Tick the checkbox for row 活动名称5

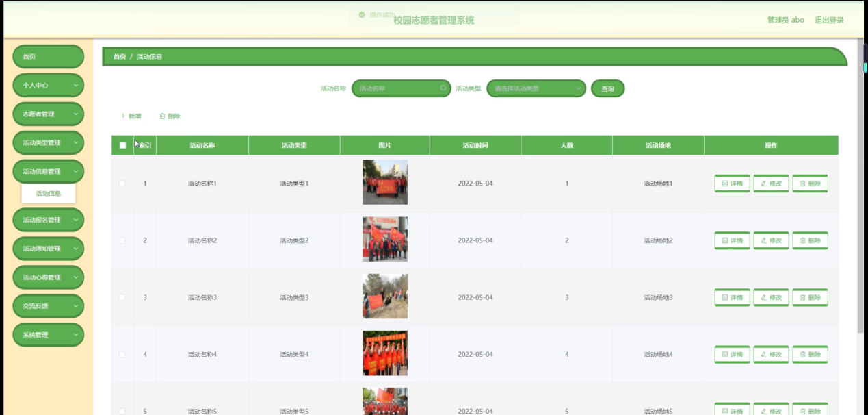coord(122,411)
